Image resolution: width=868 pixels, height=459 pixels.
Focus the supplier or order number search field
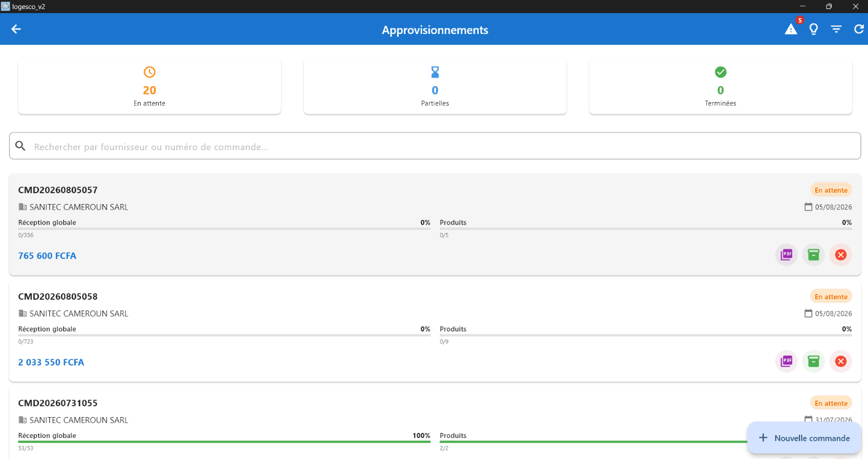(x=435, y=146)
